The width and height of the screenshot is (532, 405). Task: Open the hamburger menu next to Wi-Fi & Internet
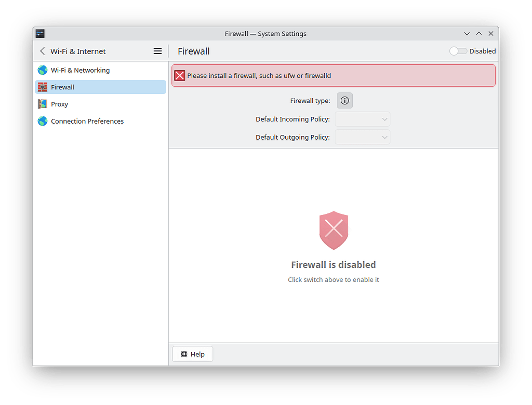157,51
